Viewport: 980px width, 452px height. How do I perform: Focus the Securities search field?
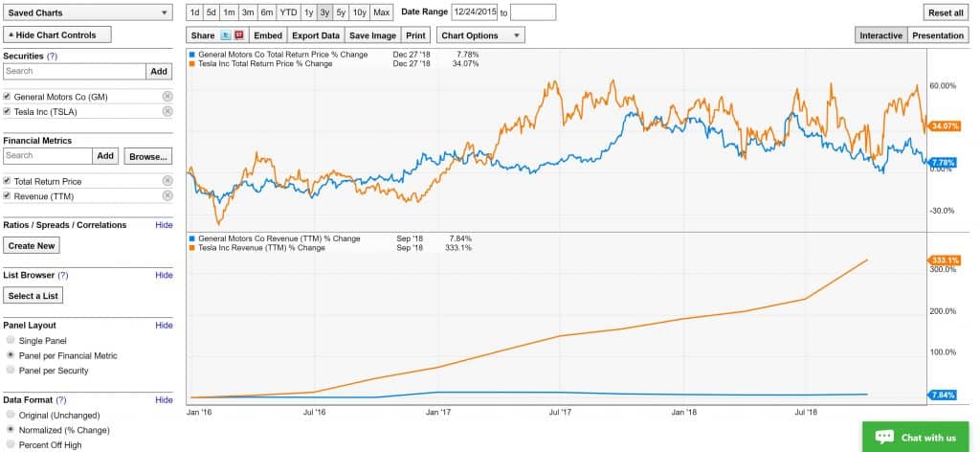pos(75,71)
